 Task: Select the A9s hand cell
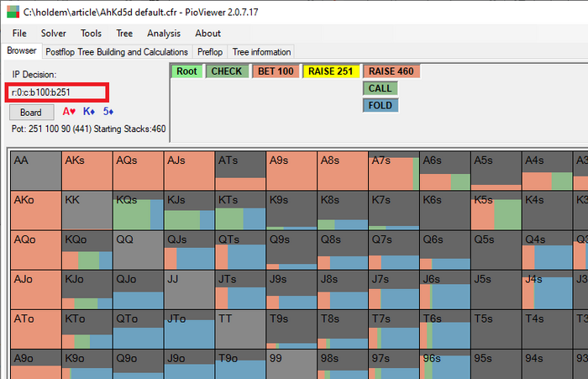coord(291,171)
